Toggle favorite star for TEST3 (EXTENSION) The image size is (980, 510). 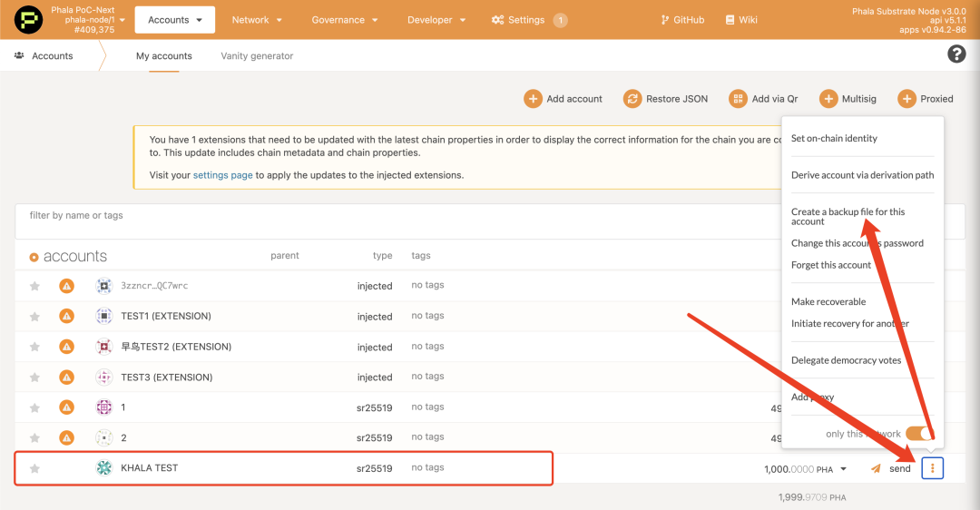[x=34, y=378]
